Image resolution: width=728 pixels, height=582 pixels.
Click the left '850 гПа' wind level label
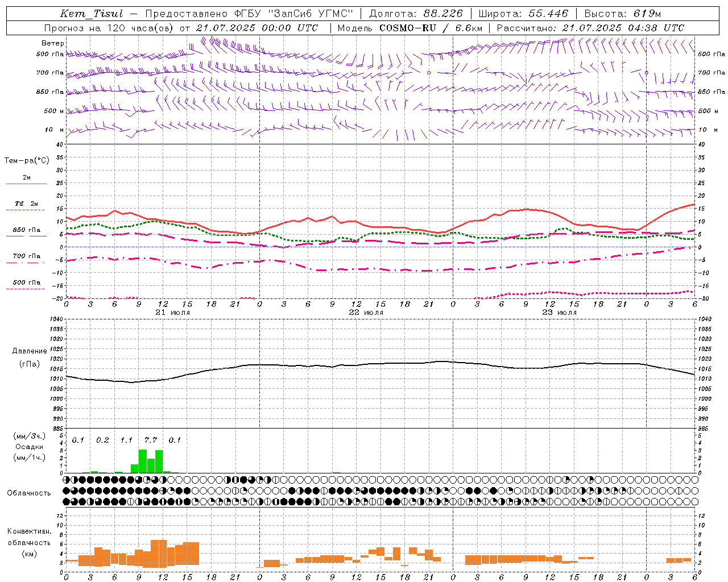pyautogui.click(x=50, y=92)
